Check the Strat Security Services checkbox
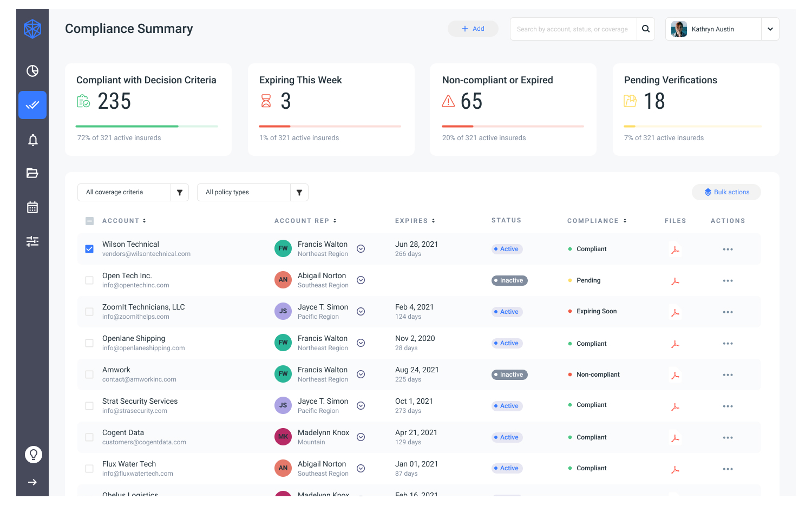812x506 pixels. 89,406
